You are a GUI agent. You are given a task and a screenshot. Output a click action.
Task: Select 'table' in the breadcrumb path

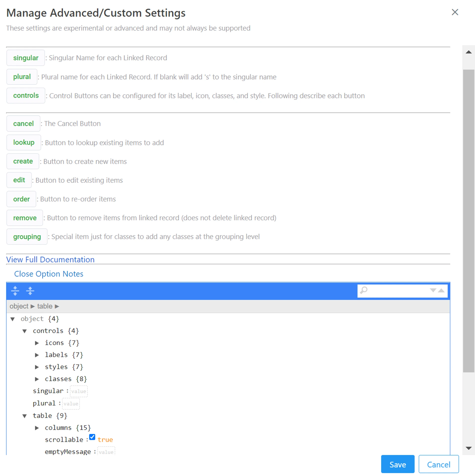(45, 306)
